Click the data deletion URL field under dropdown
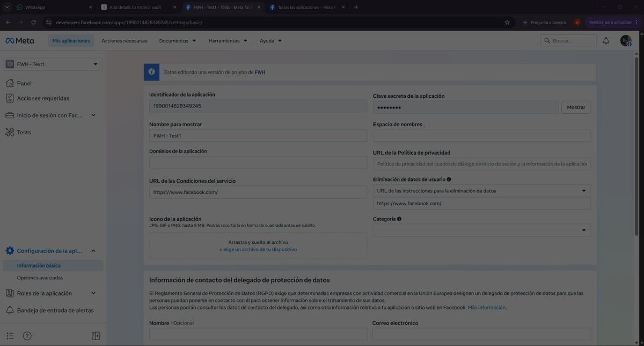The height and width of the screenshot is (346, 644). click(482, 204)
